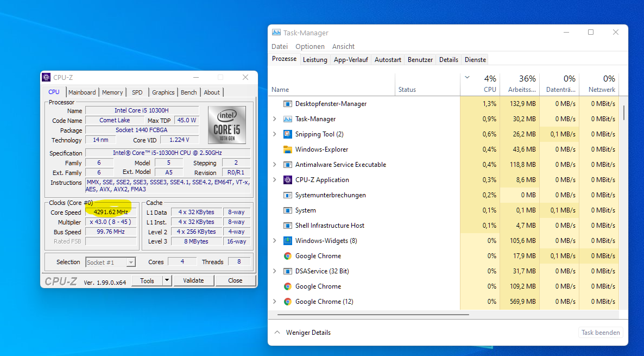This screenshot has width=644, height=356.
Task: Expand the Antimalware Service Executable row
Action: click(x=274, y=165)
